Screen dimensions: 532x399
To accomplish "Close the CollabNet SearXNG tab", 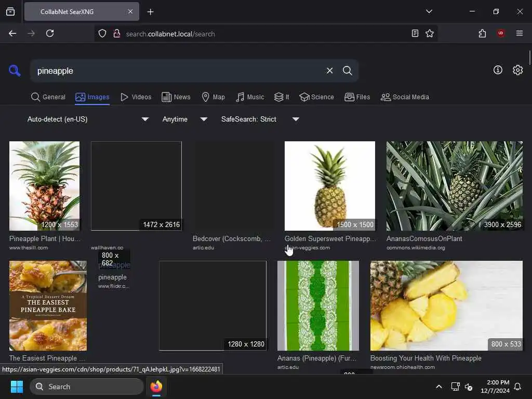I will click(130, 11).
